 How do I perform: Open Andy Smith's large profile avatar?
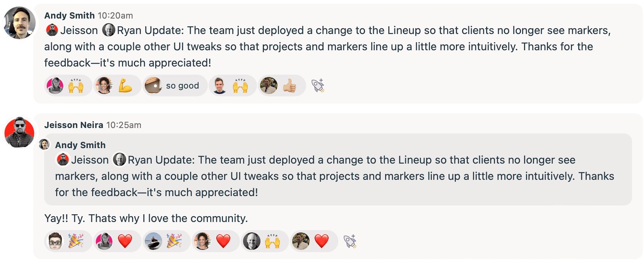[x=19, y=23]
